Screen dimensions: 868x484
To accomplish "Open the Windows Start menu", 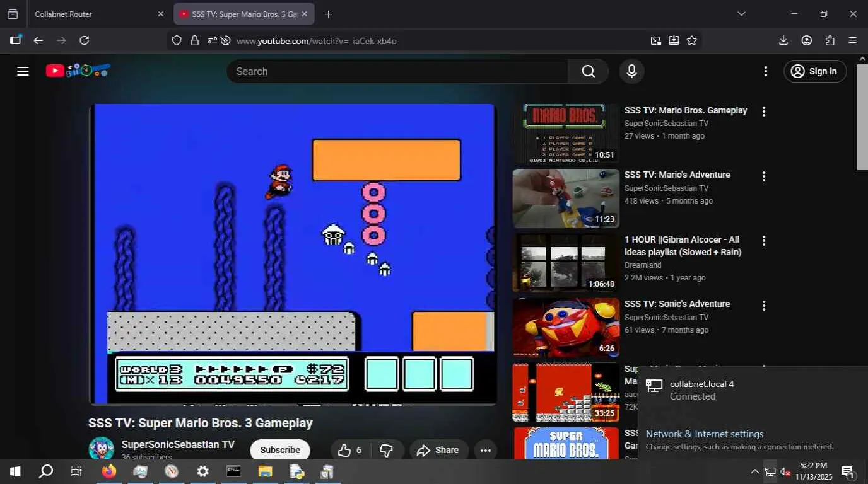I will point(15,471).
